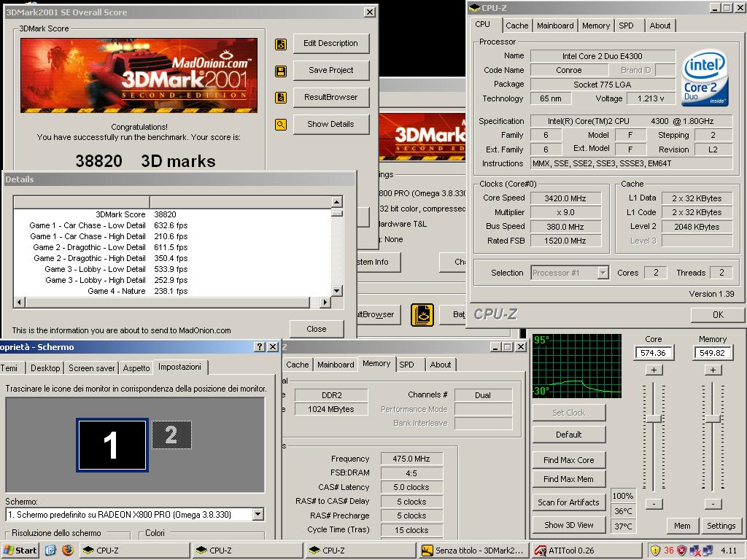Click the yellow MadOnion result icon in back window
747x560 pixels.
pos(422,315)
